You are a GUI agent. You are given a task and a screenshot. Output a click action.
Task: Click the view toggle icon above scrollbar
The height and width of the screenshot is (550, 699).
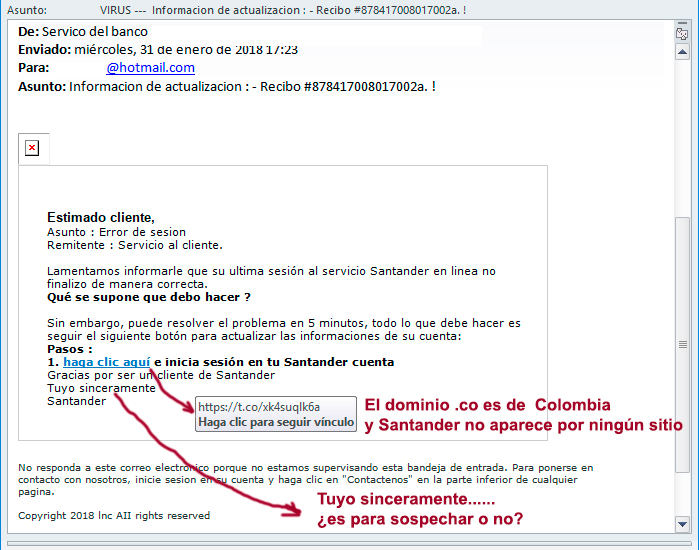click(x=682, y=33)
